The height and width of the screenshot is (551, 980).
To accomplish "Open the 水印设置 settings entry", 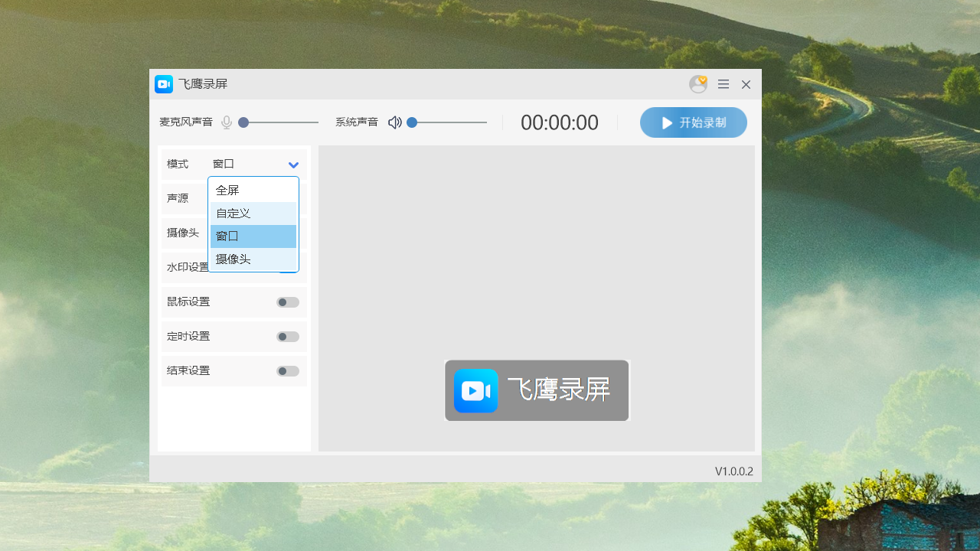I will (187, 267).
